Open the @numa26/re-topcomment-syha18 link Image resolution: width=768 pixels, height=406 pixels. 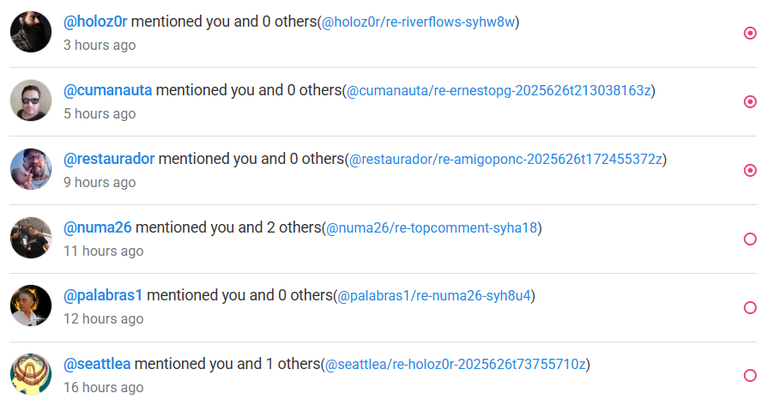[432, 228]
